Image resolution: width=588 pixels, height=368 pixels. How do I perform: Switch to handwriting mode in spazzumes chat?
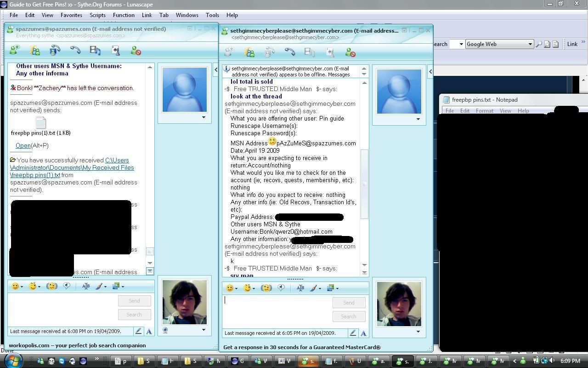pos(138,331)
